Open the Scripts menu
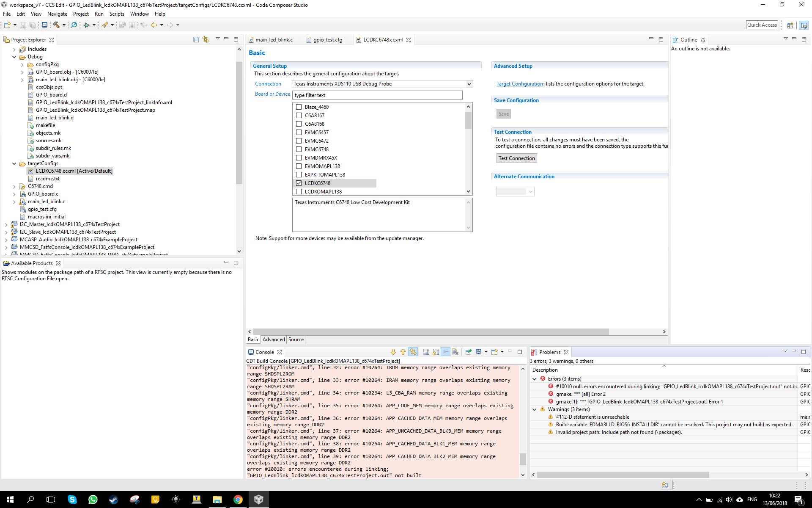812x508 pixels. 116,14
